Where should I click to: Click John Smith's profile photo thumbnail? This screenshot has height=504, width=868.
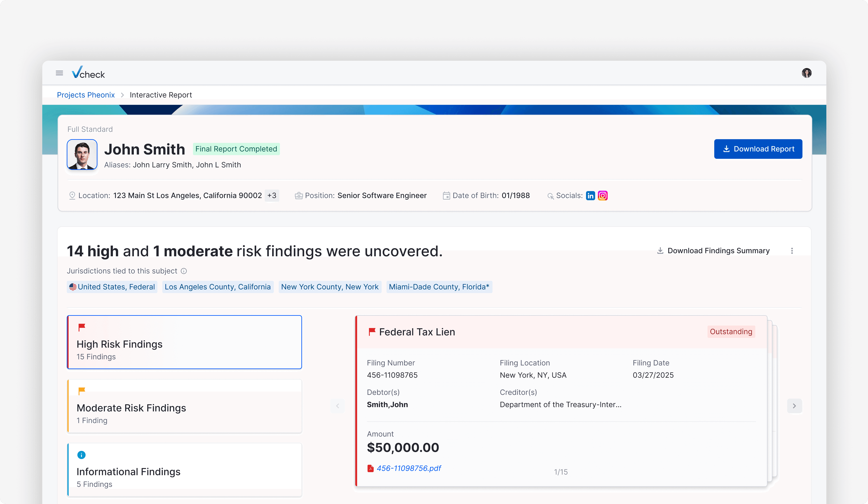82,155
